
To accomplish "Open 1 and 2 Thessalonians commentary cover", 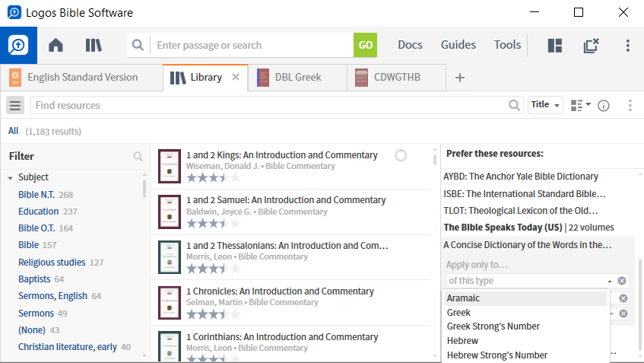I will (x=170, y=257).
